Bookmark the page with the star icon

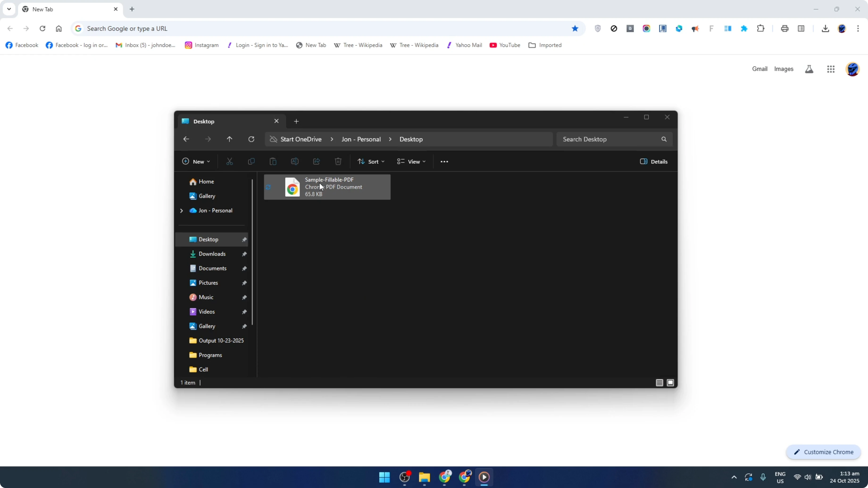pos(575,28)
